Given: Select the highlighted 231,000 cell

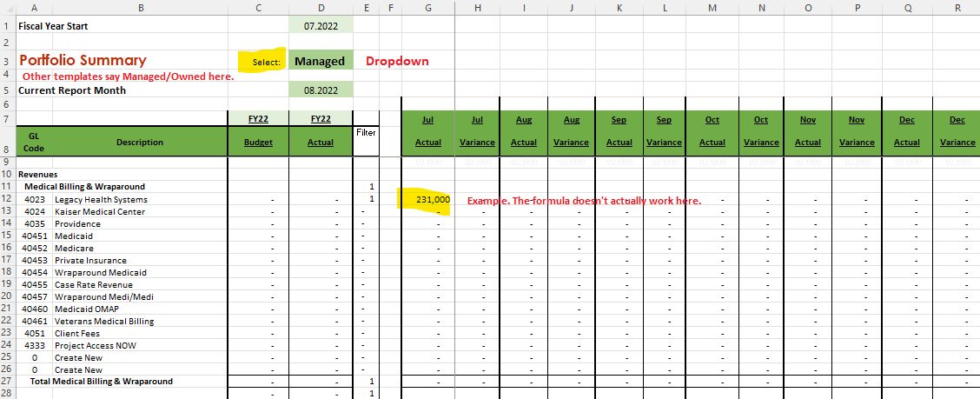Looking at the screenshot, I should 428,199.
